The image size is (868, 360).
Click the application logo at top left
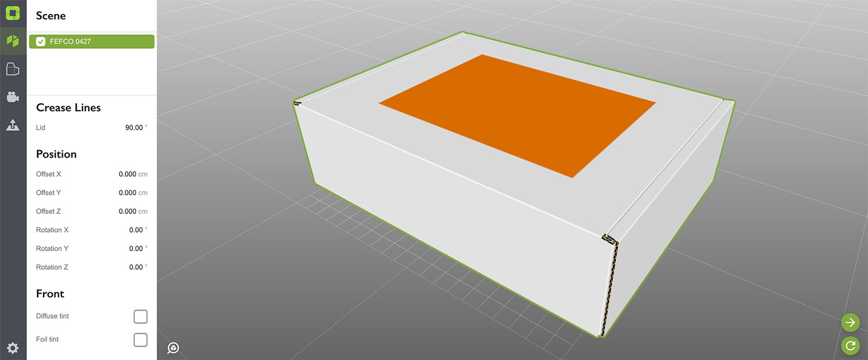tap(13, 12)
